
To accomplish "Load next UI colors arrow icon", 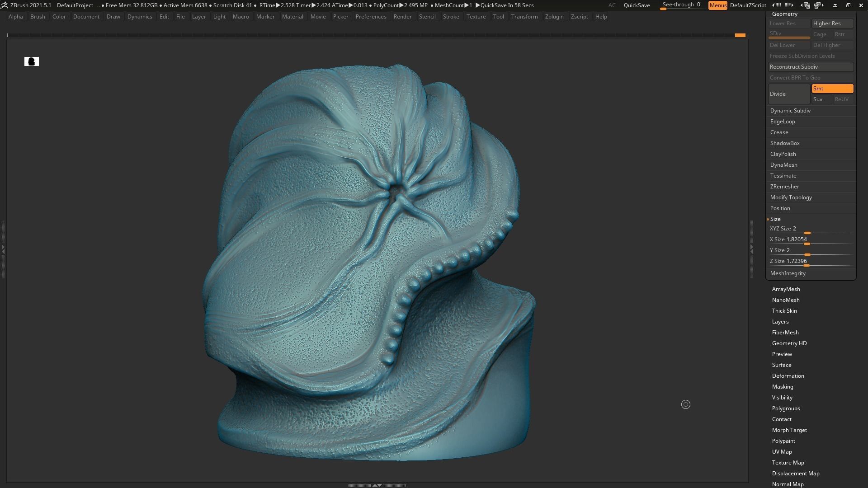I will (789, 5).
